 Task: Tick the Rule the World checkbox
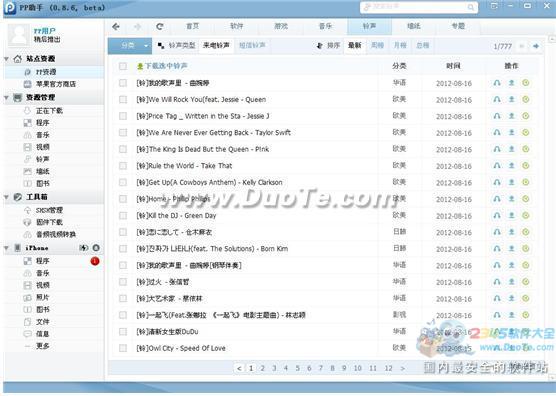pos(123,166)
